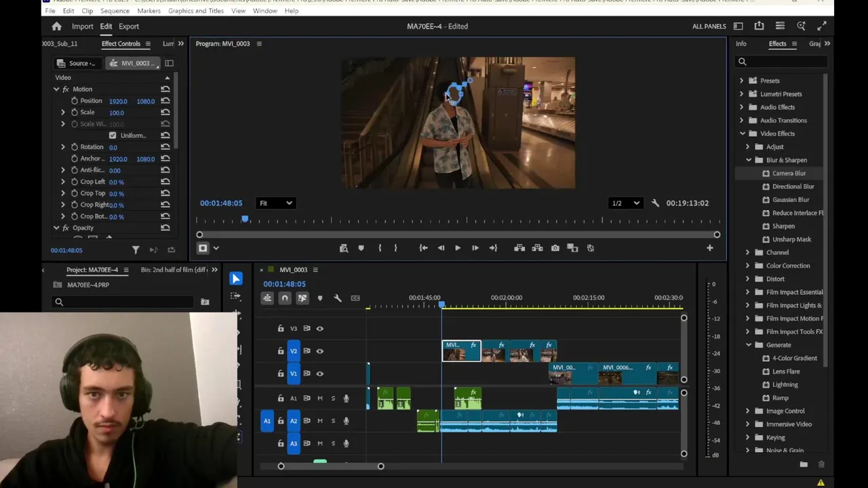The image size is (868, 488).
Task: Open the playback resolution 1/2 dropdown
Action: point(625,203)
